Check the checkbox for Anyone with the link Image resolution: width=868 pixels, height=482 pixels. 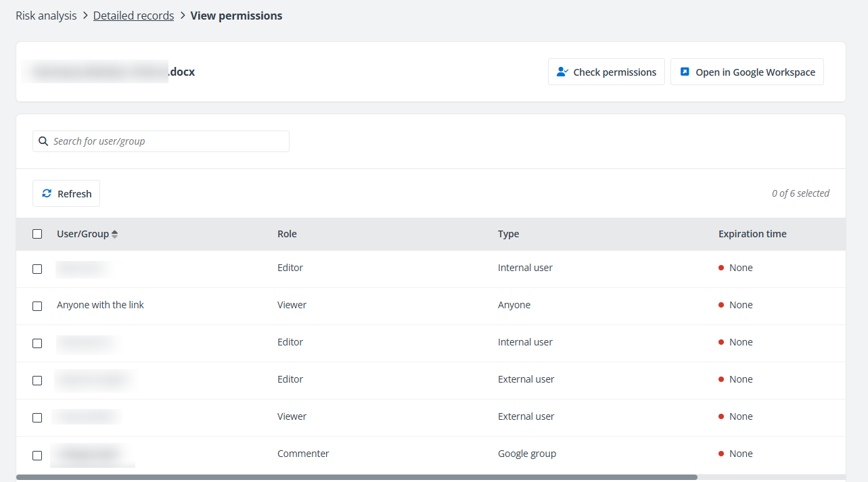(37, 306)
